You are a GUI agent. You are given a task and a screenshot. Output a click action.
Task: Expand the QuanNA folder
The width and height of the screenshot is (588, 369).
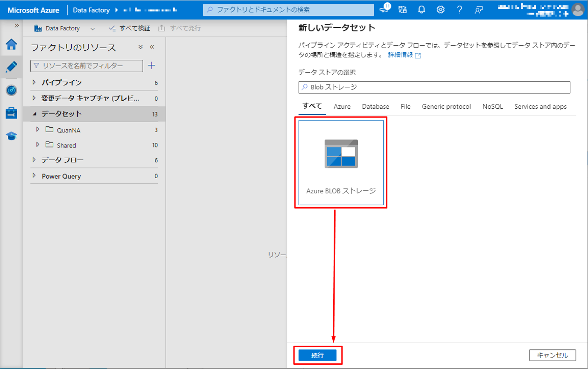click(x=38, y=130)
